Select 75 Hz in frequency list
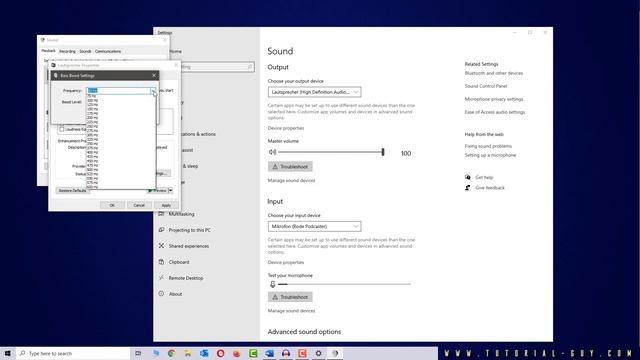This screenshot has width=640, height=360. point(121,96)
